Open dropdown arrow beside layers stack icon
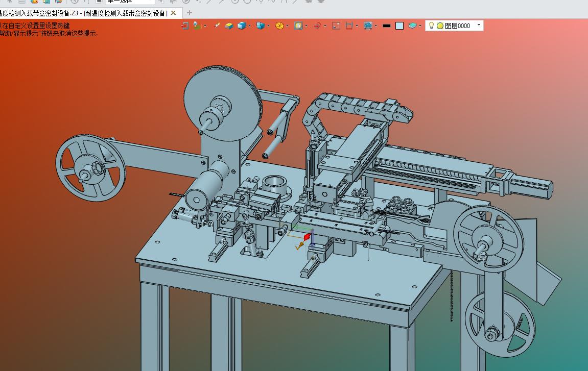Image resolution: width=588 pixels, height=371 pixels. click(420, 26)
